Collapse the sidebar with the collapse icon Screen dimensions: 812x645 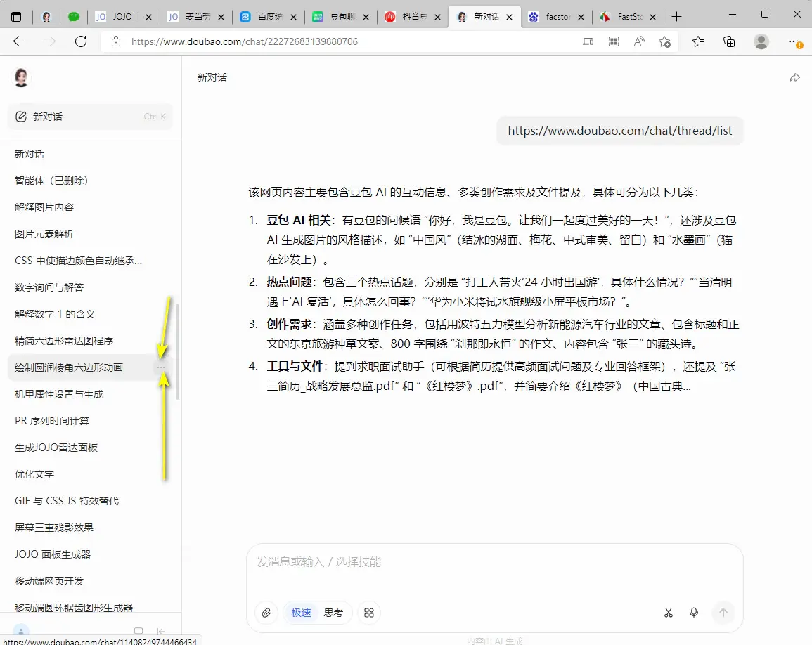pyautogui.click(x=160, y=631)
